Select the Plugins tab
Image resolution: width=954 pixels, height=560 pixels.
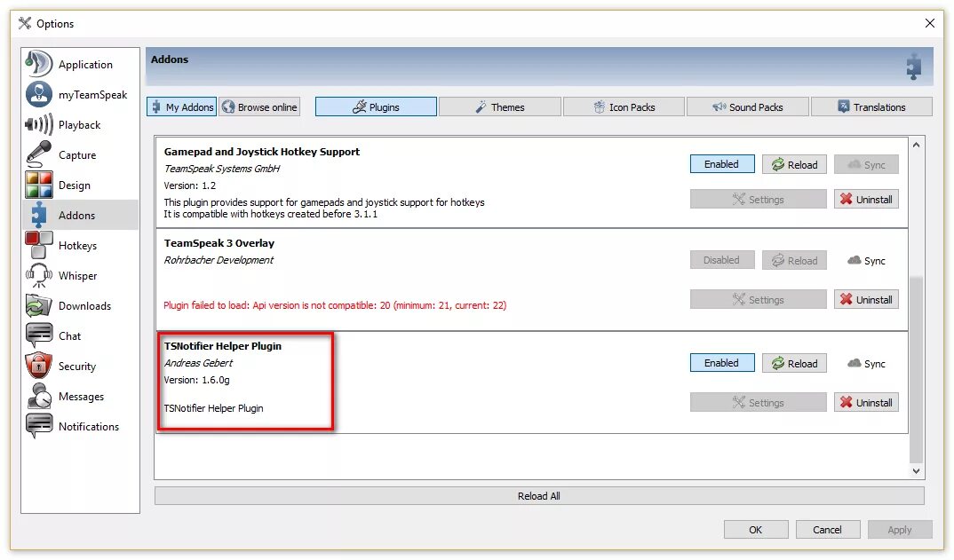[376, 107]
